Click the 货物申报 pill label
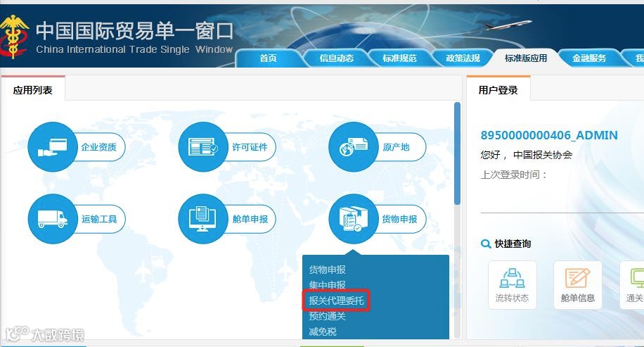The image size is (644, 347). click(x=399, y=219)
